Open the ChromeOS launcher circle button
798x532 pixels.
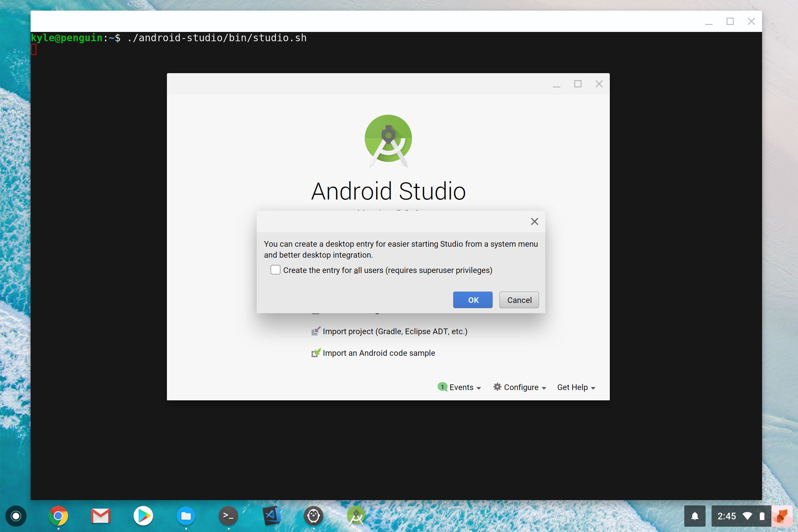(x=16, y=516)
